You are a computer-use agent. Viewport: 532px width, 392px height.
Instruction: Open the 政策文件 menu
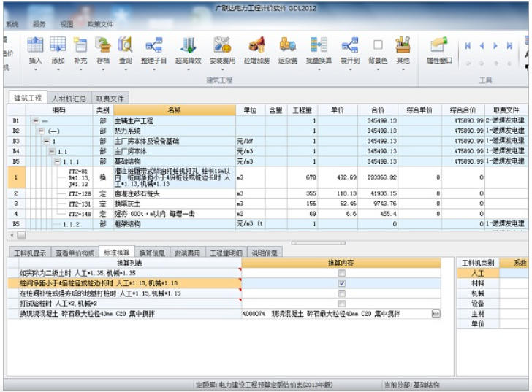(100, 23)
